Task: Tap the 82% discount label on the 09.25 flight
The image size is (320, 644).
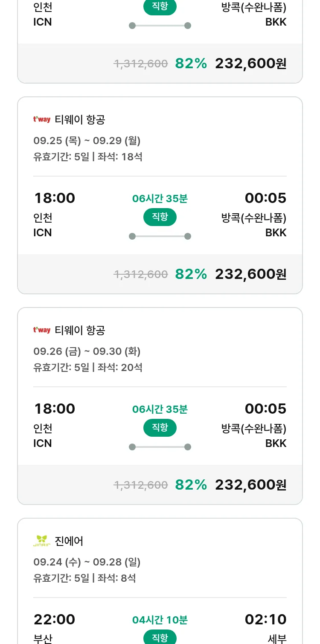Action: pos(191,274)
